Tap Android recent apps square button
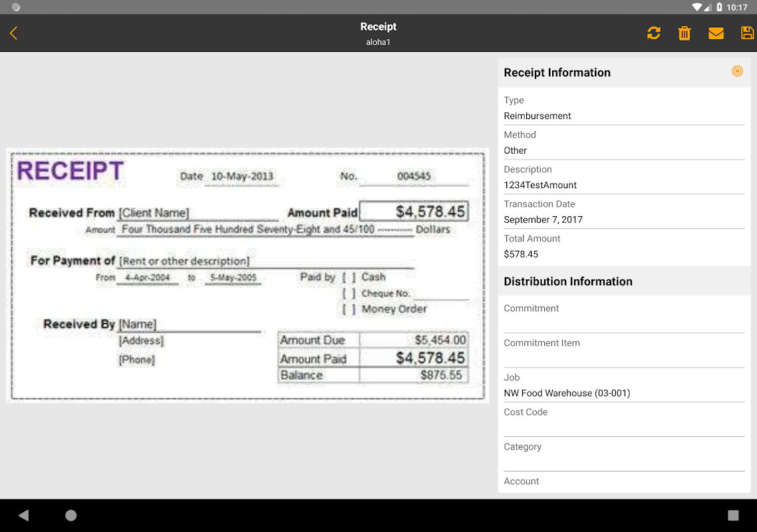This screenshot has height=532, width=757. tap(733, 515)
